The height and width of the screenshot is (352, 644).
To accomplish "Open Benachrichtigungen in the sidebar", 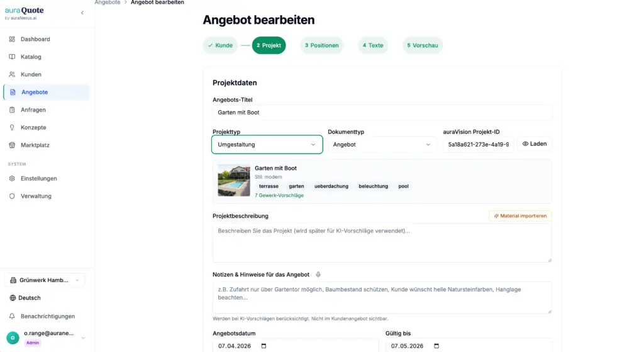I will pos(46,316).
